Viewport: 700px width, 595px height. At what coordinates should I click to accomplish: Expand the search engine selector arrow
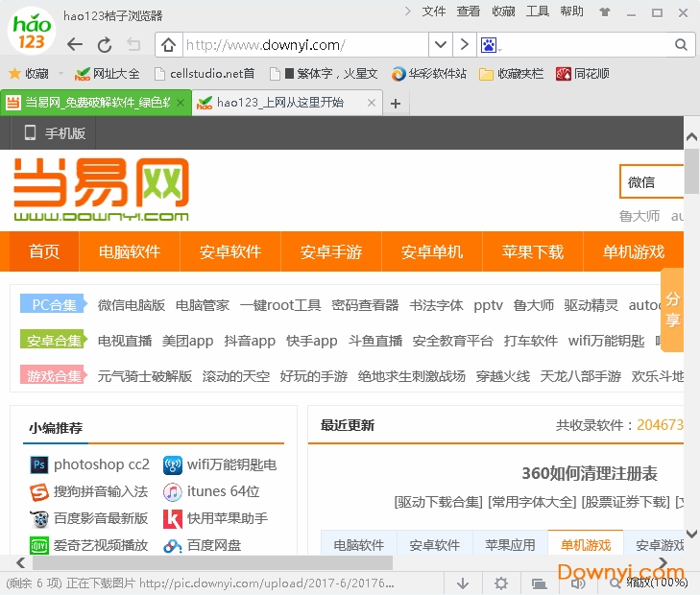pos(499,49)
